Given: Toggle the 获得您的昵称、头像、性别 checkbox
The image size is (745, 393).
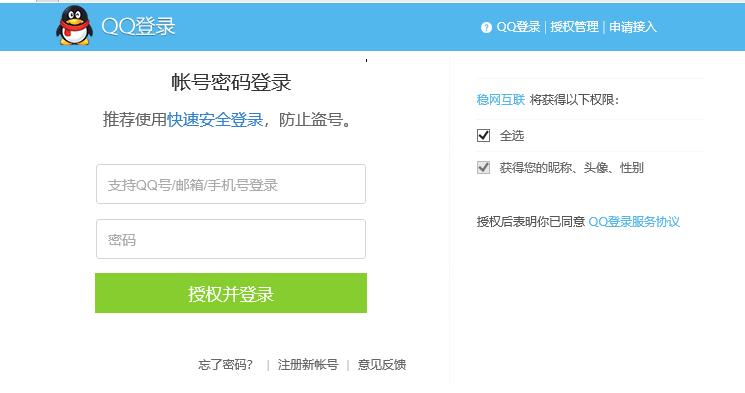Looking at the screenshot, I should [x=483, y=167].
